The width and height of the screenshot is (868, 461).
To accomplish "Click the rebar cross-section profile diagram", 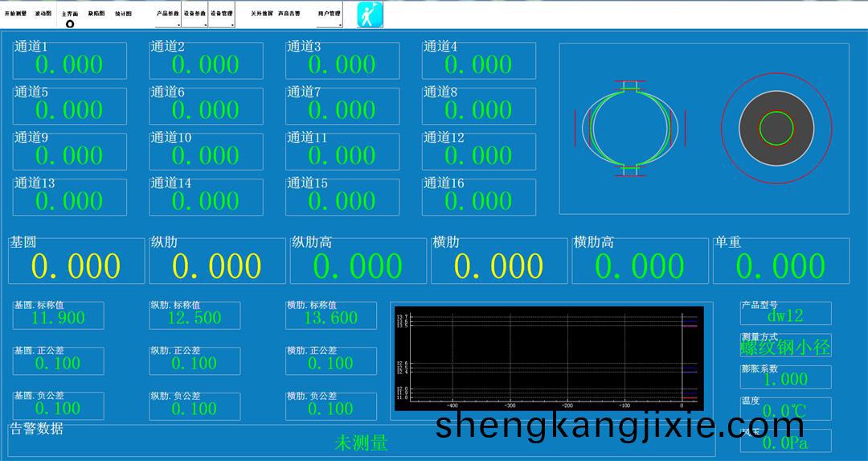I will coord(630,128).
